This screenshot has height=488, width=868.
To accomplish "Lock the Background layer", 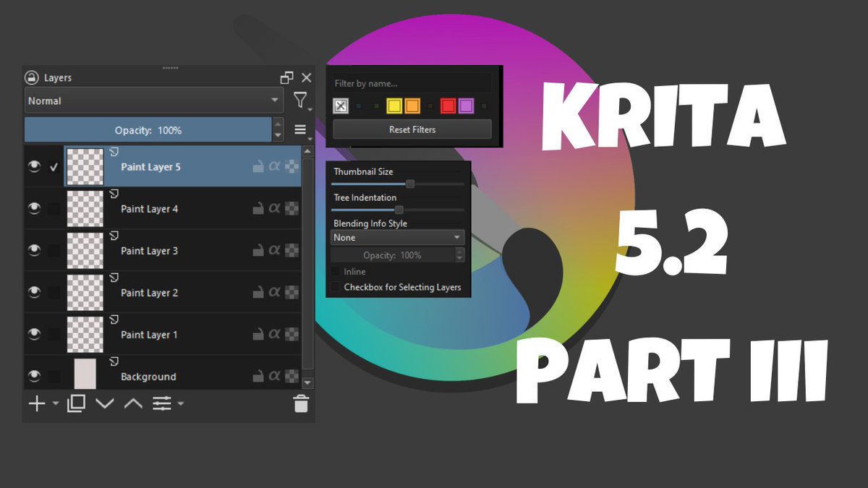I will (x=258, y=377).
